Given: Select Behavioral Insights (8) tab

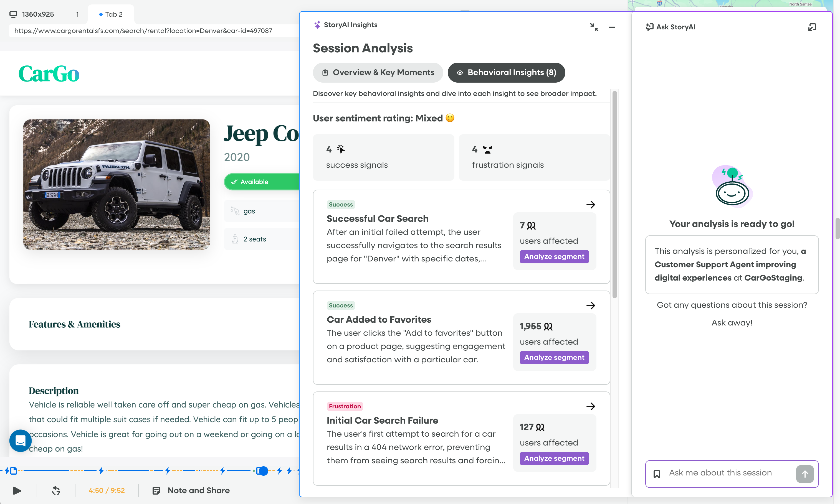Looking at the screenshot, I should [506, 72].
